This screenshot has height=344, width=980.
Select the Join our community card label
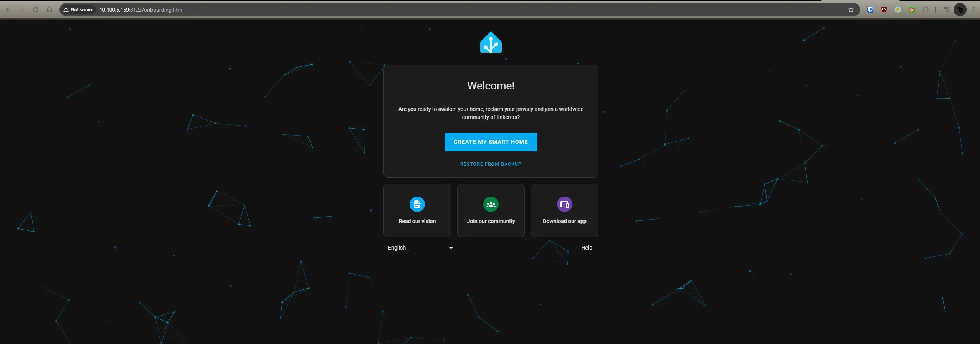491,222
